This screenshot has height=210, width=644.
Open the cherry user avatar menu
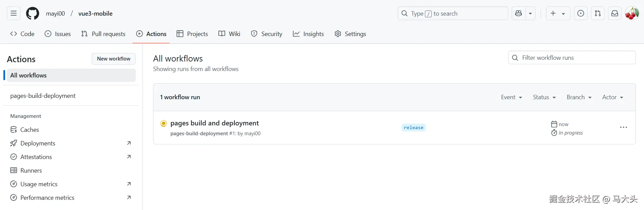pyautogui.click(x=632, y=13)
